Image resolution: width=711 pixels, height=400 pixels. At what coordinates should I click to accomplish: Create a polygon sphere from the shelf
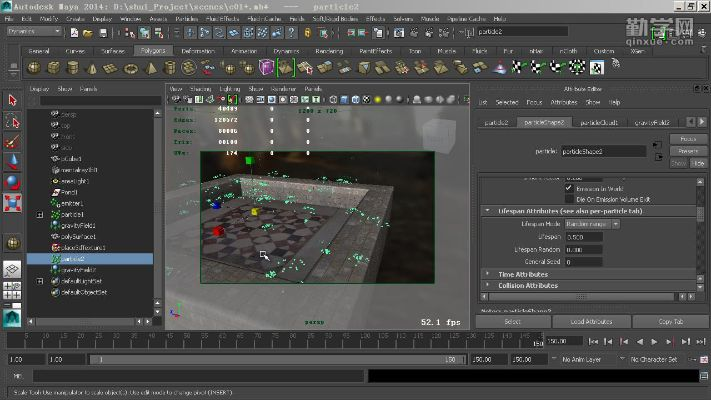click(35, 68)
